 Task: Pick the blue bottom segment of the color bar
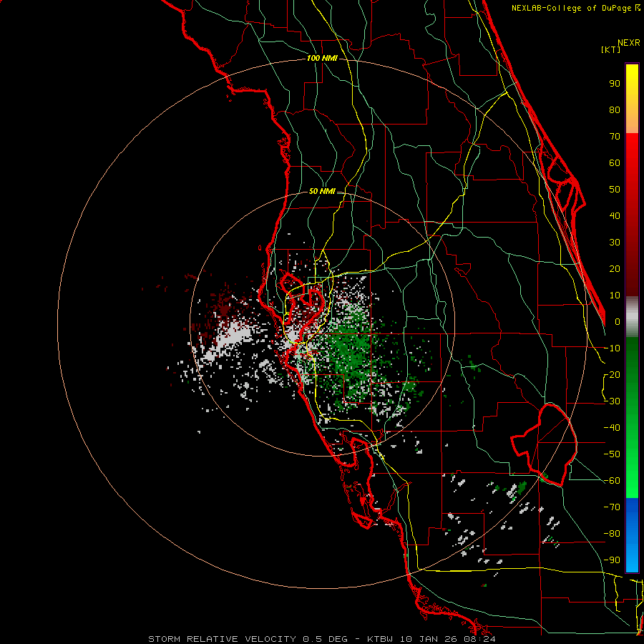(x=632, y=535)
